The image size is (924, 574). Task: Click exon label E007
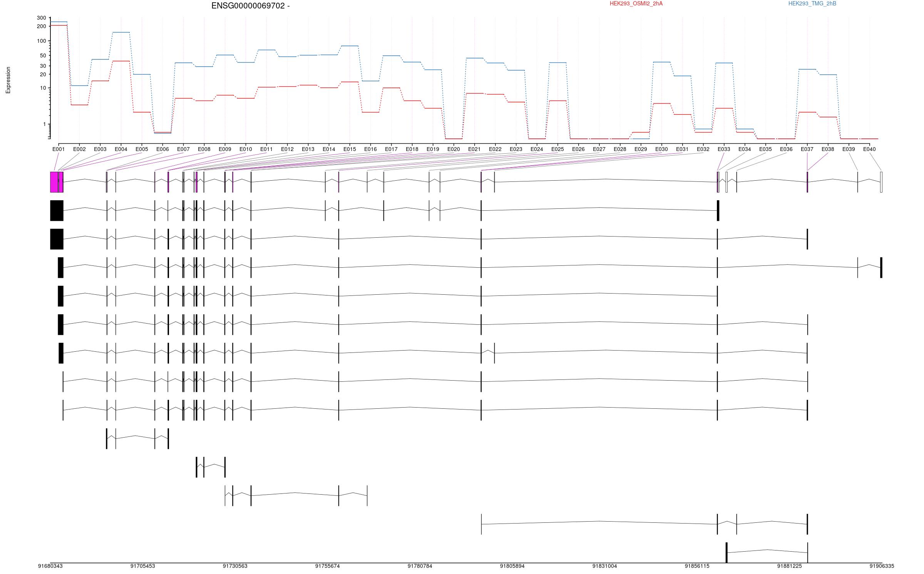[x=183, y=149]
